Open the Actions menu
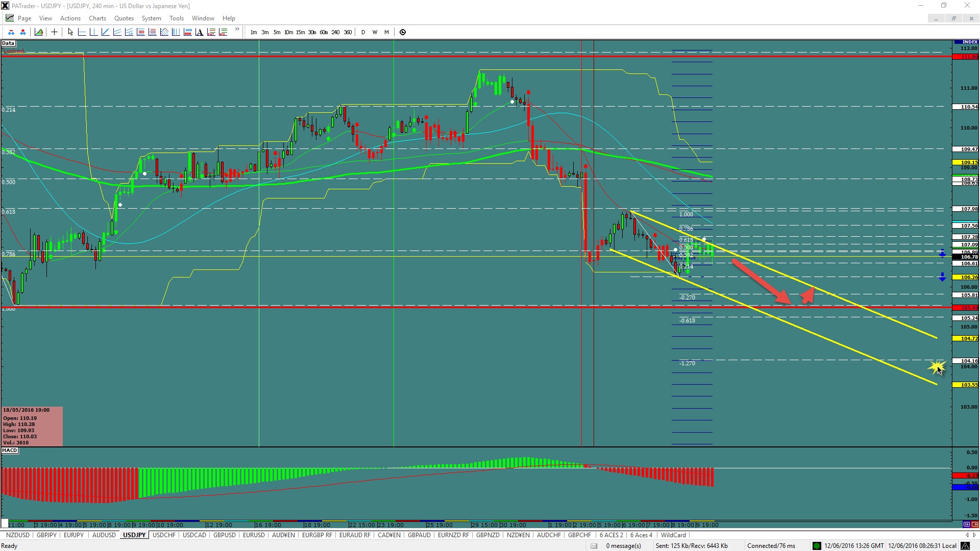The width and height of the screenshot is (980, 551). tap(70, 18)
